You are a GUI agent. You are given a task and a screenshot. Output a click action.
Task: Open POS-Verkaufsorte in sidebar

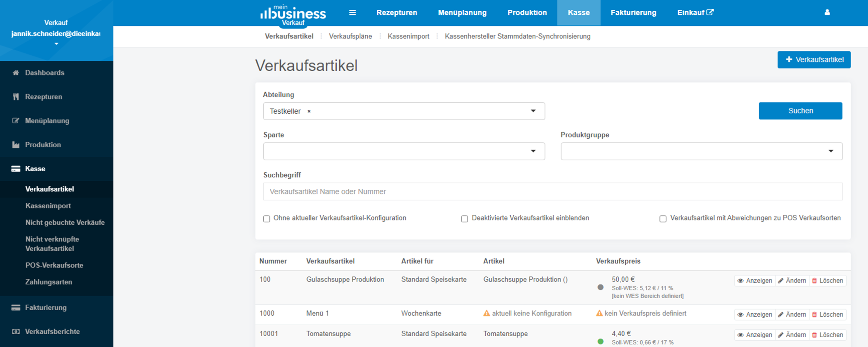(x=54, y=265)
